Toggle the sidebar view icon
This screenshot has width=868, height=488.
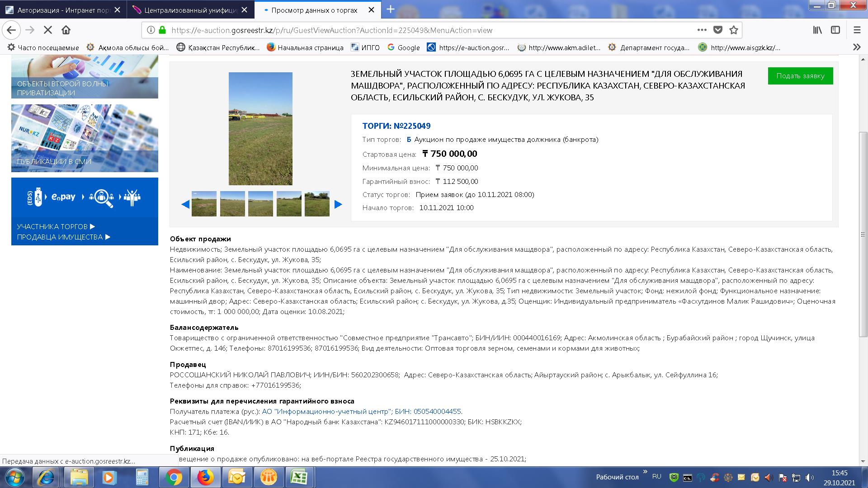coord(835,30)
